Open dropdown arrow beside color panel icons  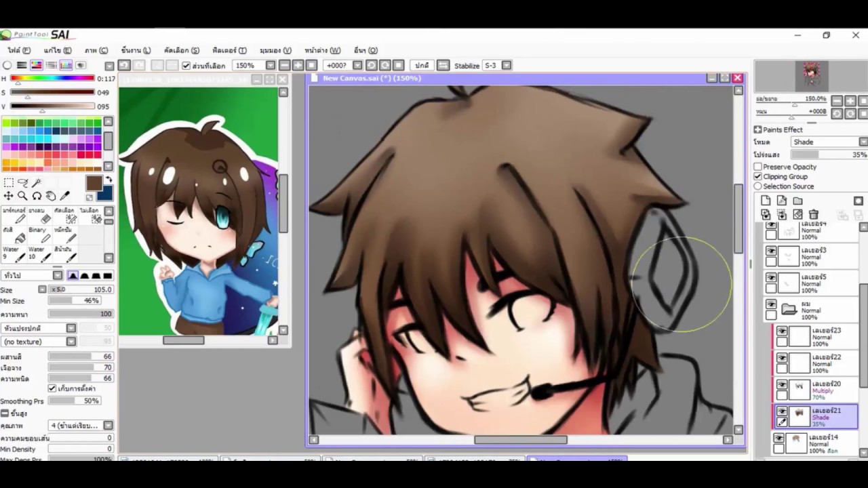[109, 66]
